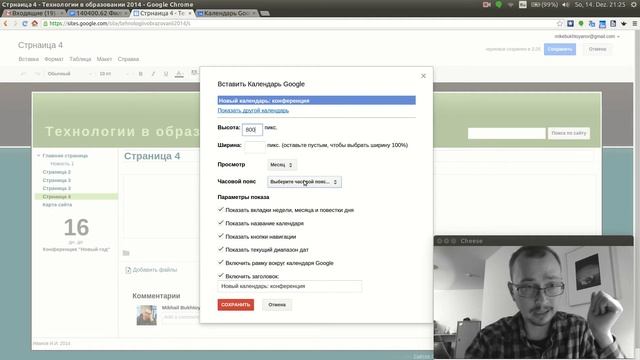Click the Показать другой календарь link
This screenshot has height=360, width=640.
coord(253,111)
